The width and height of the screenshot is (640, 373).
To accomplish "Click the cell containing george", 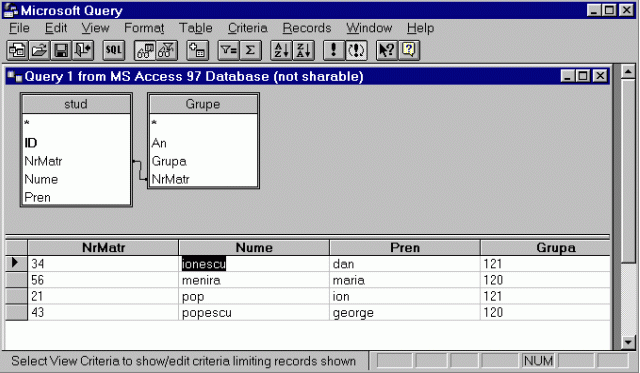I will pyautogui.click(x=405, y=313).
